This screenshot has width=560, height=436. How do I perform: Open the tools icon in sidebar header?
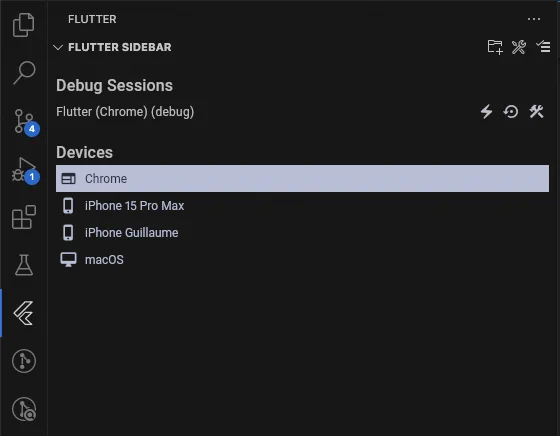click(519, 47)
